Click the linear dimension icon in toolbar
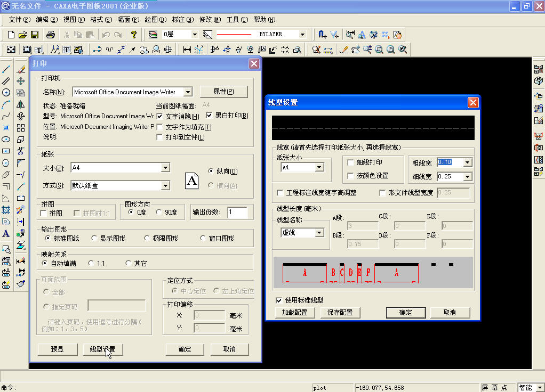This screenshot has height=392, width=545. click(x=187, y=50)
